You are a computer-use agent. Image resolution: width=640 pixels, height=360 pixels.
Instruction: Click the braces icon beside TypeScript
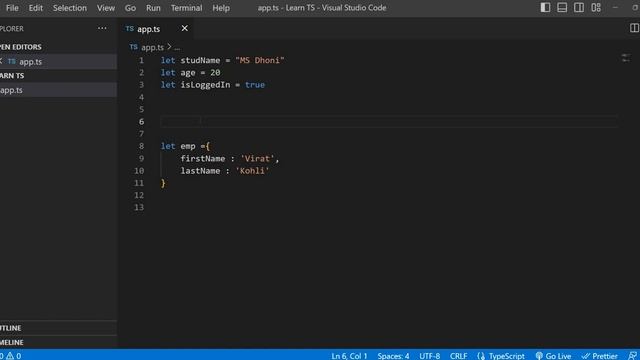[x=481, y=356]
